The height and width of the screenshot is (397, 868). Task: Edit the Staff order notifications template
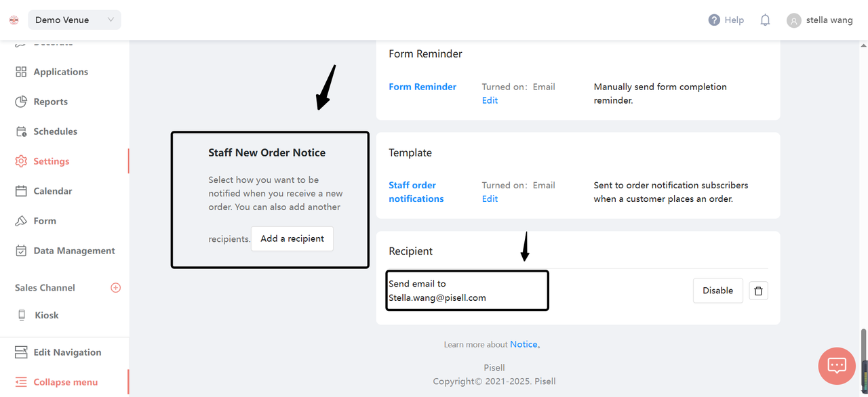click(490, 199)
